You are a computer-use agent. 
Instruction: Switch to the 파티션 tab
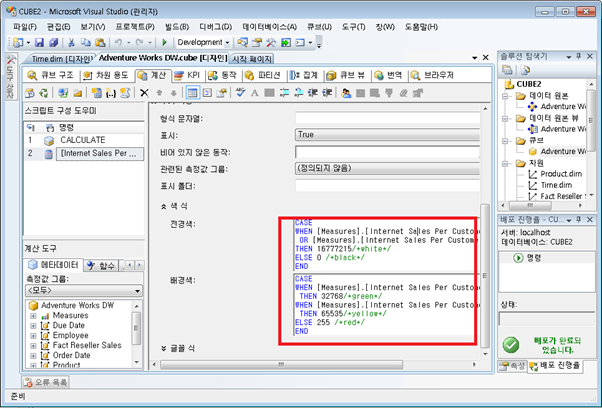pyautogui.click(x=263, y=75)
